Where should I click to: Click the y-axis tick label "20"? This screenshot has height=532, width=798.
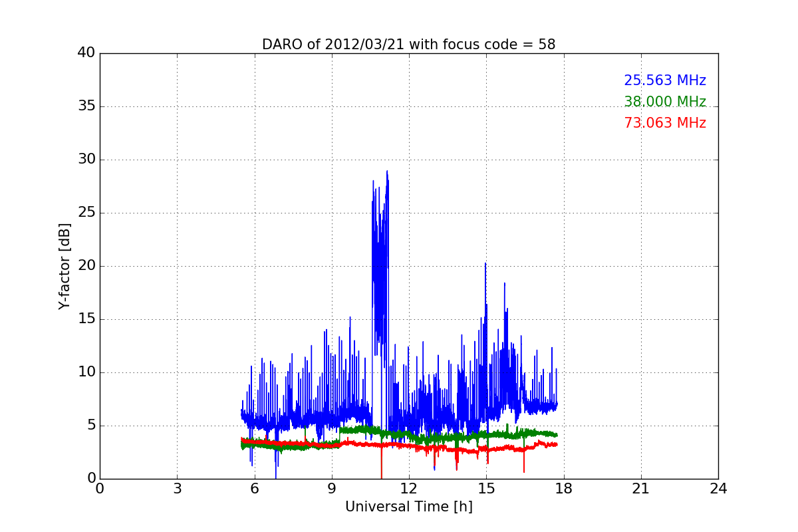coord(86,265)
